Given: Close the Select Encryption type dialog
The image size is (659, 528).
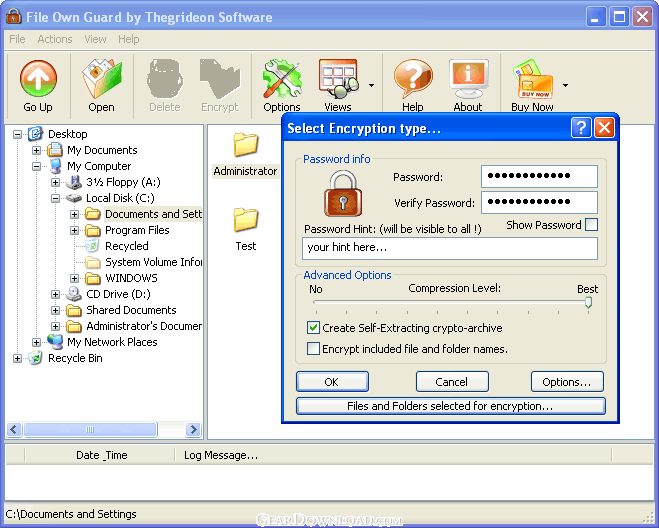Looking at the screenshot, I should [604, 127].
